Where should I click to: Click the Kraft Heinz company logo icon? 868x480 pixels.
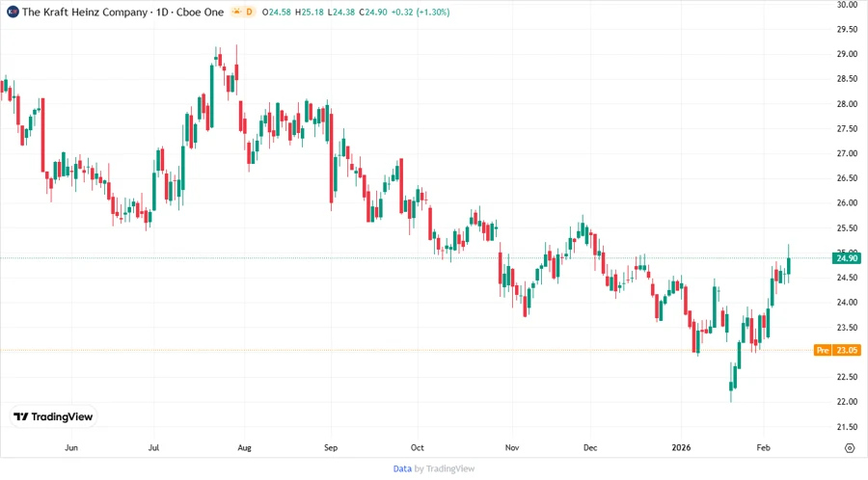click(x=13, y=12)
